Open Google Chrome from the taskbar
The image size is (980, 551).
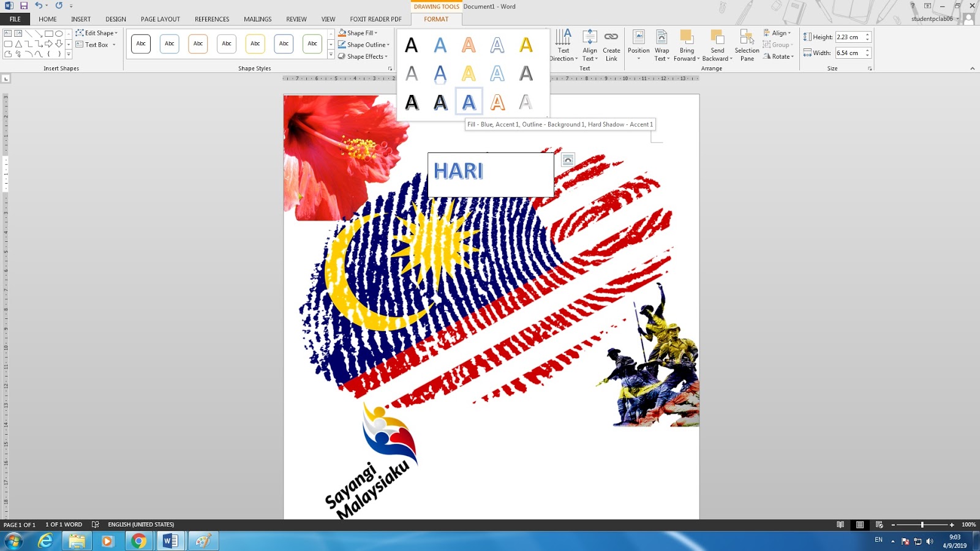coord(139,541)
